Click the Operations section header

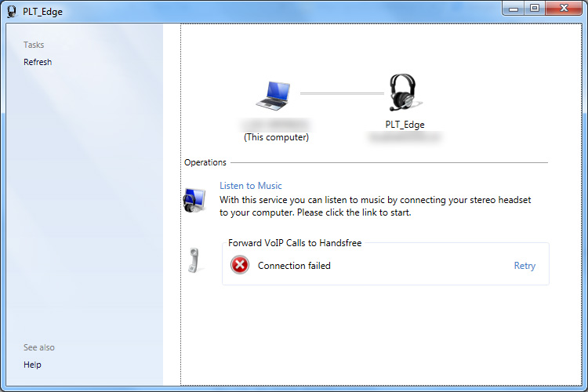205,162
